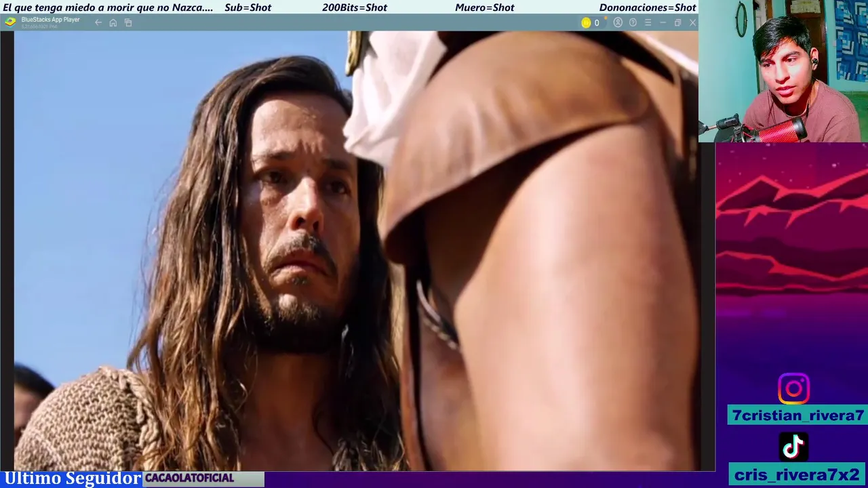The image size is (868, 488).
Task: Click the BlueStacks logo icon
Action: pos(10,22)
